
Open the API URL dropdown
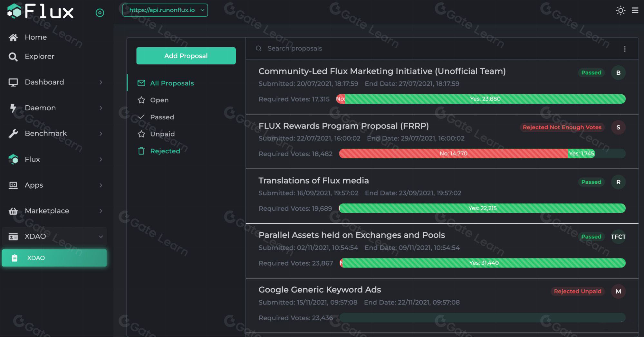[x=165, y=10]
